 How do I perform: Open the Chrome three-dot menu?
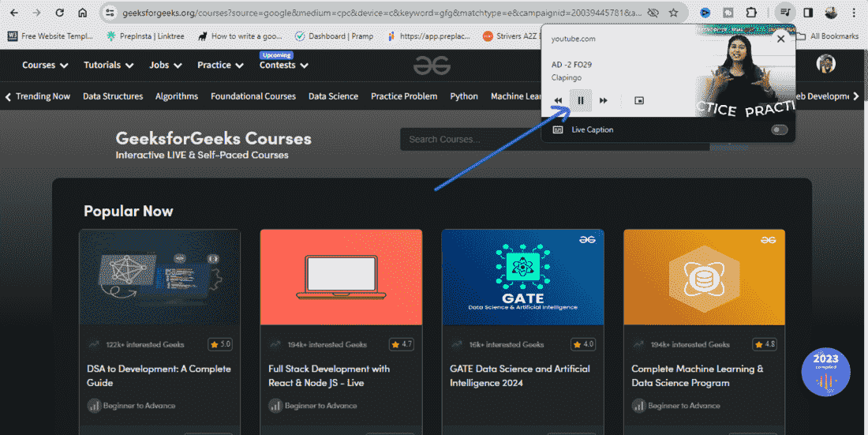click(854, 13)
